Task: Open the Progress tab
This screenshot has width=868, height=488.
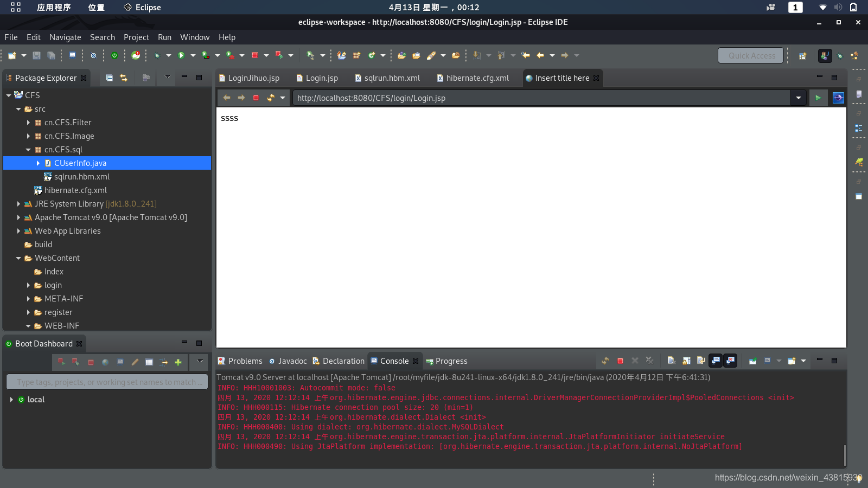Action: [x=446, y=361]
